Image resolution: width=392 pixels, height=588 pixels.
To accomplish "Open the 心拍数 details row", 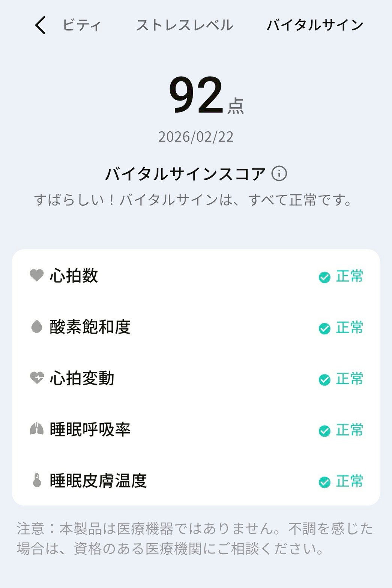I will pyautogui.click(x=196, y=276).
